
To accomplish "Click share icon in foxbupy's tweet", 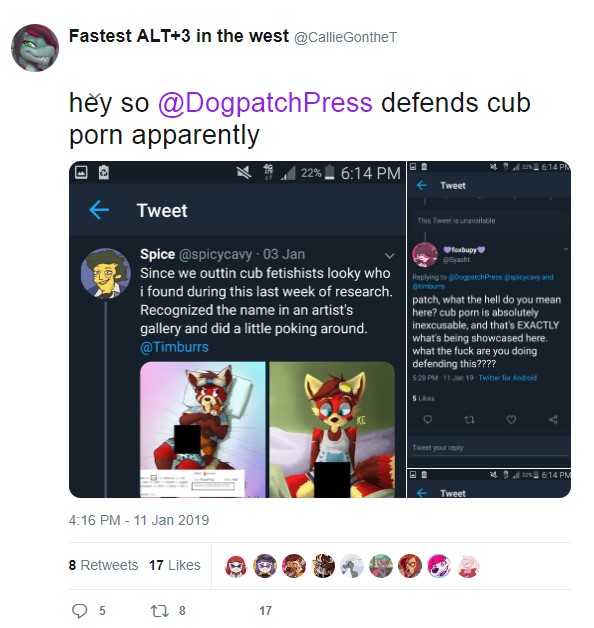I will [x=553, y=419].
